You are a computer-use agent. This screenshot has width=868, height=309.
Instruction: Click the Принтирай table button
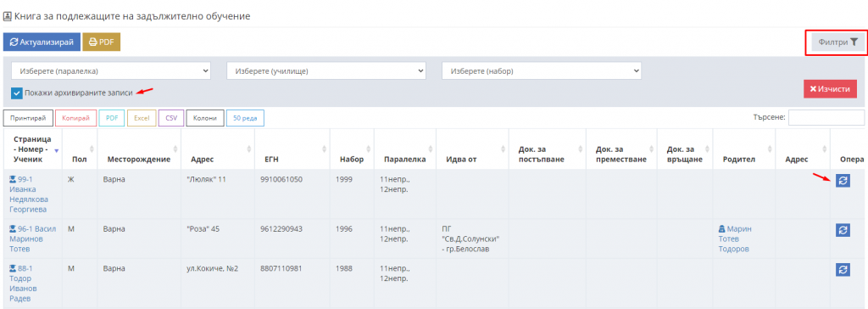pyautogui.click(x=28, y=118)
